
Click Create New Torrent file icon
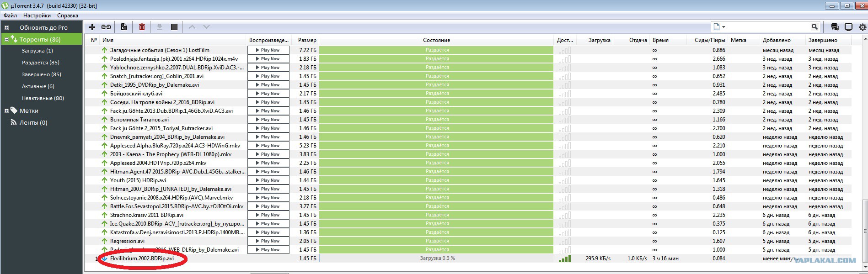pyautogui.click(x=124, y=27)
